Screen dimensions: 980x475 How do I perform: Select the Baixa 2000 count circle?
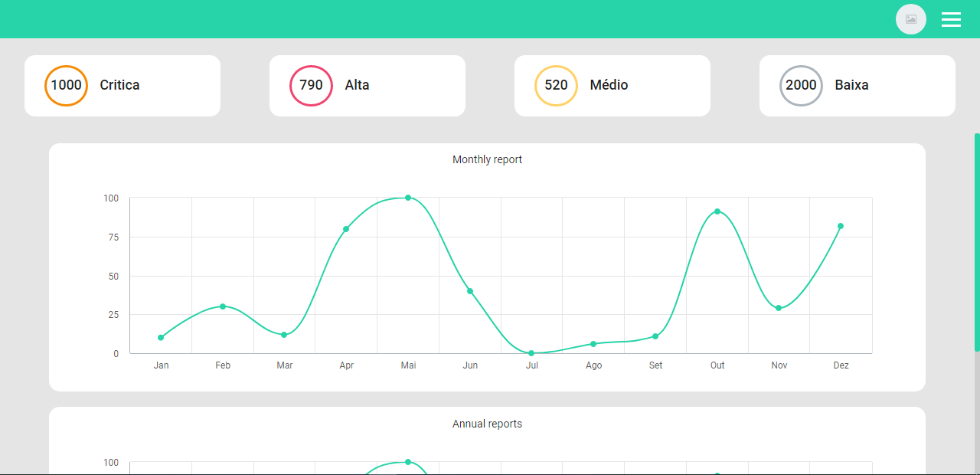point(801,85)
